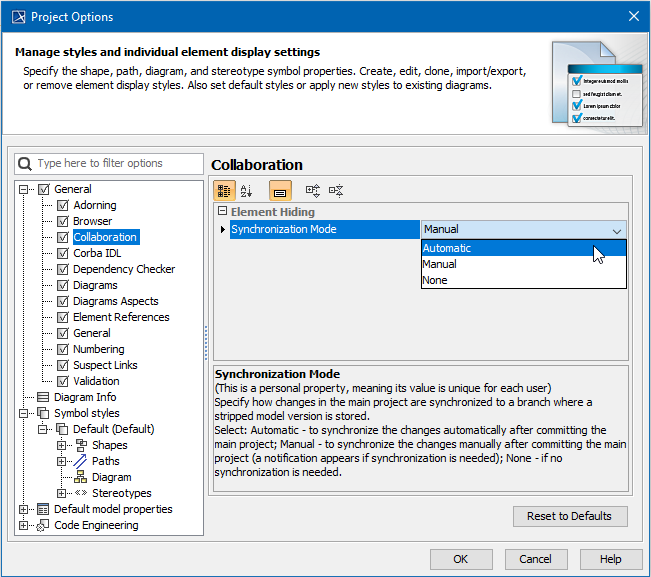The width and height of the screenshot is (651, 577).
Task: Click the filter options search field
Action: [110, 163]
